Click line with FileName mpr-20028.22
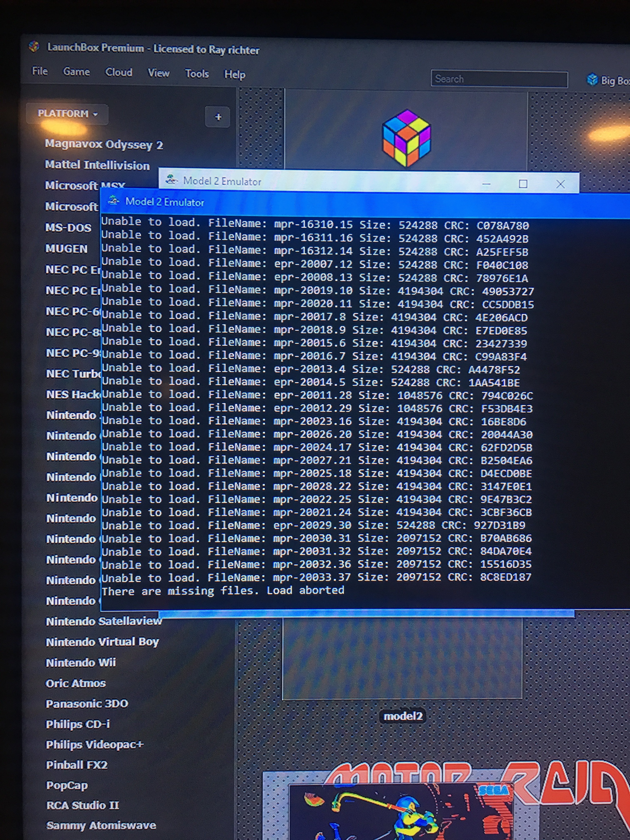This screenshot has width=630, height=840. [317, 486]
